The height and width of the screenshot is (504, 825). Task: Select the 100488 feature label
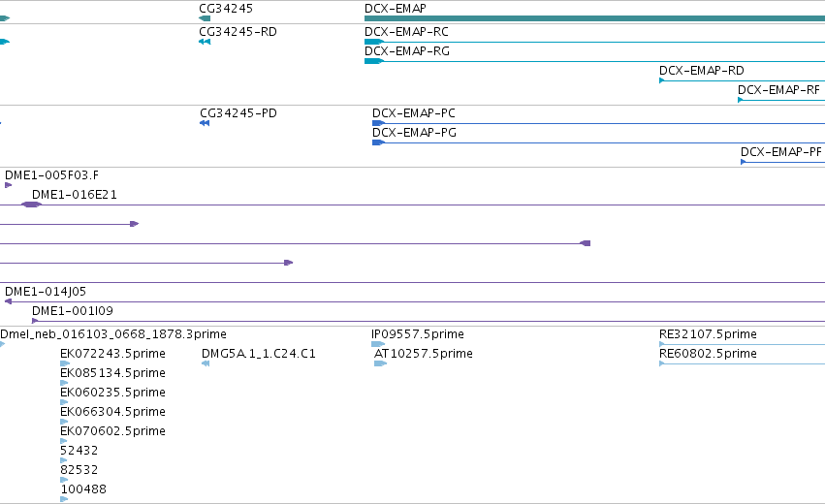(83, 489)
